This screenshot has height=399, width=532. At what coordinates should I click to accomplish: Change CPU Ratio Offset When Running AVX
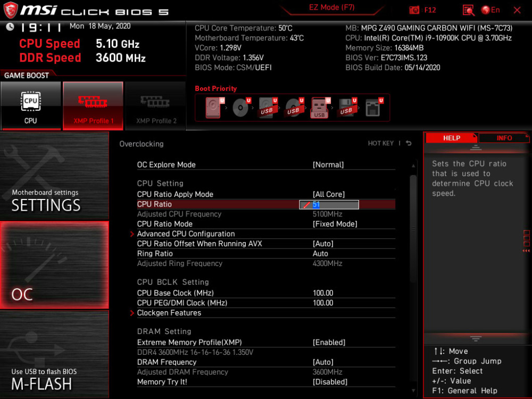click(x=266, y=244)
